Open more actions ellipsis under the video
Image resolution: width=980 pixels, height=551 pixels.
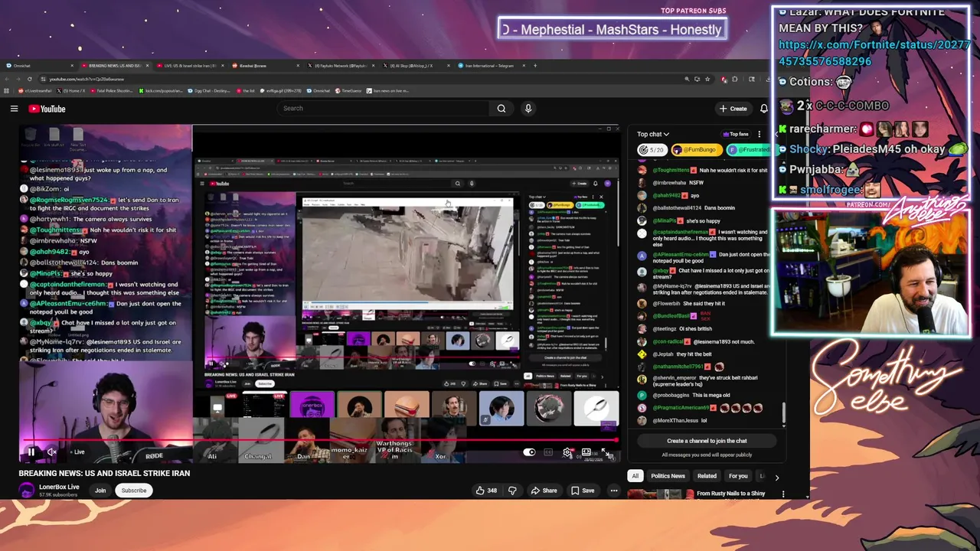614,491
